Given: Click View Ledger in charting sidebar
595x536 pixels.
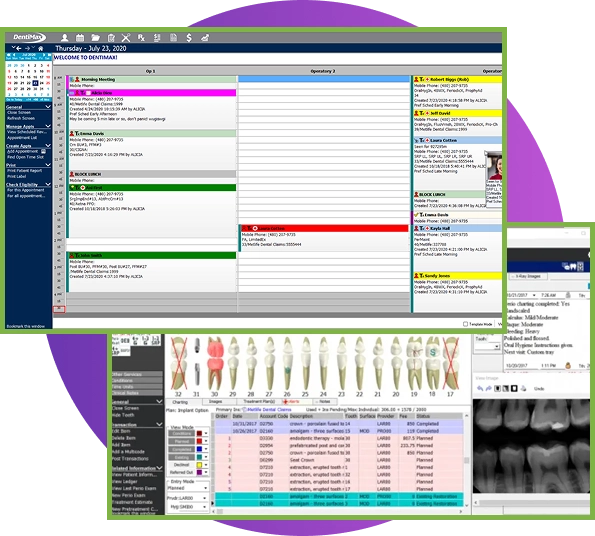Looking at the screenshot, I should pyautogui.click(x=124, y=481).
